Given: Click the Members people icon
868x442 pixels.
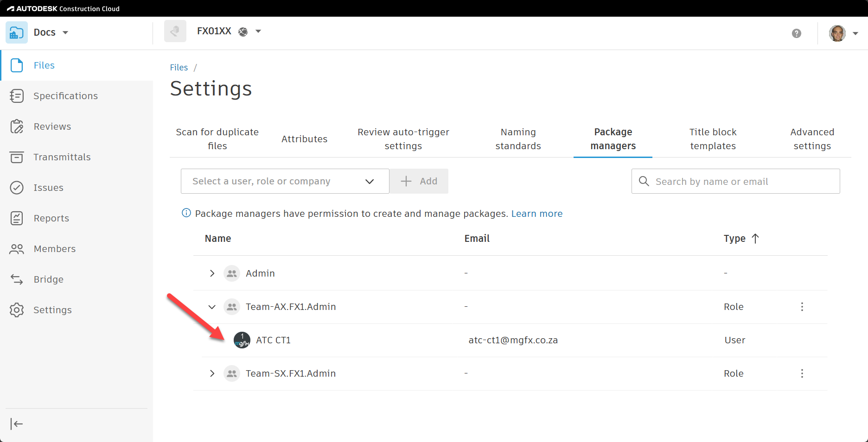Looking at the screenshot, I should pos(17,249).
